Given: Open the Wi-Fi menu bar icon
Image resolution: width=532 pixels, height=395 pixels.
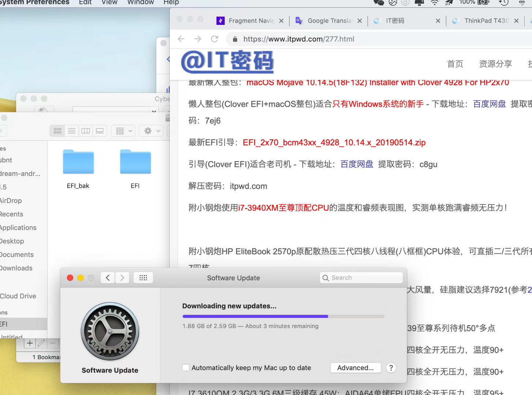Looking at the screenshot, I should click(x=434, y=2).
